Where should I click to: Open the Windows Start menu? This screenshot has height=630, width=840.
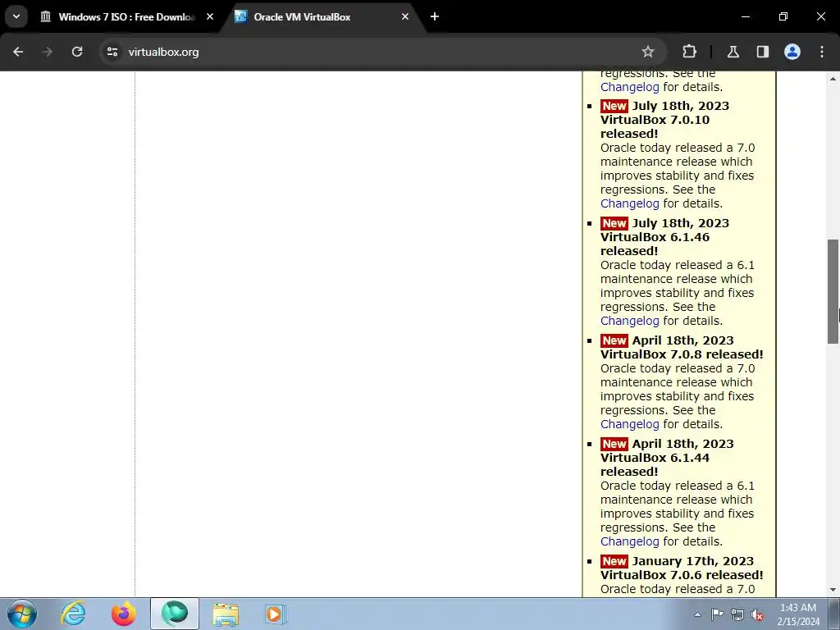coord(21,614)
